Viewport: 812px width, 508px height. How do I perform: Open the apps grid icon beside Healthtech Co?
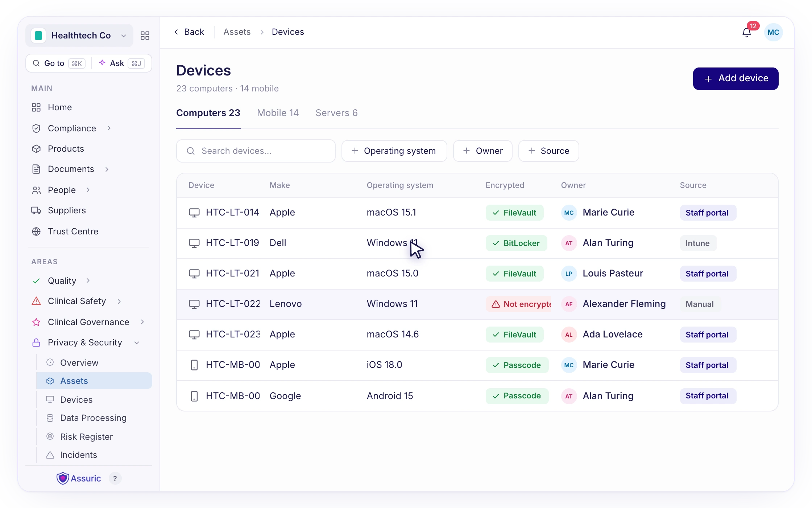pyautogui.click(x=145, y=36)
